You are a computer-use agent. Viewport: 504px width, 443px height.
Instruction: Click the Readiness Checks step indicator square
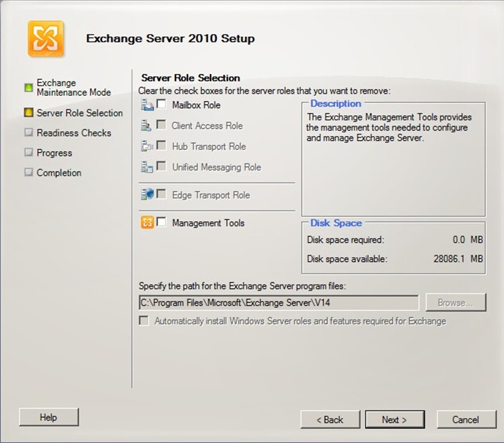[x=29, y=133]
